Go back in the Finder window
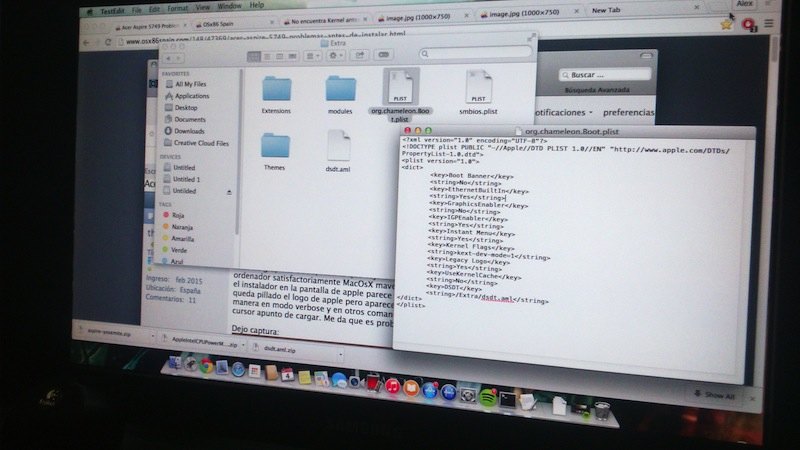Screen dimensions: 800x450 (168, 59)
